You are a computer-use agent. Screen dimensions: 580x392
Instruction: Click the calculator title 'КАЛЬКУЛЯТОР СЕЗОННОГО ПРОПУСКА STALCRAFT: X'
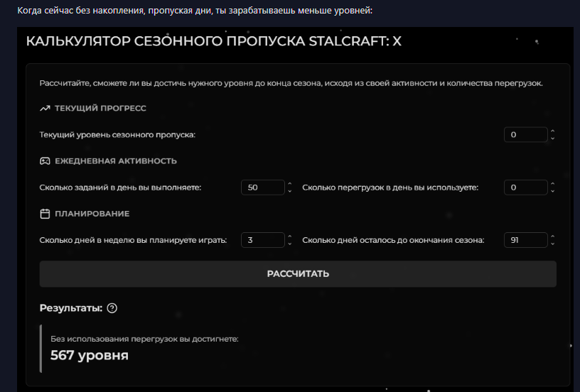(213, 41)
